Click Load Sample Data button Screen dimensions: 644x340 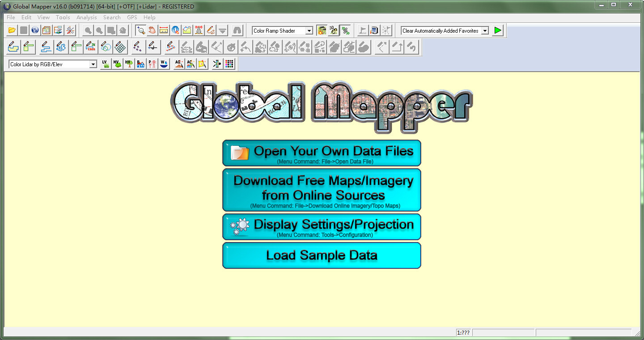pyautogui.click(x=322, y=255)
